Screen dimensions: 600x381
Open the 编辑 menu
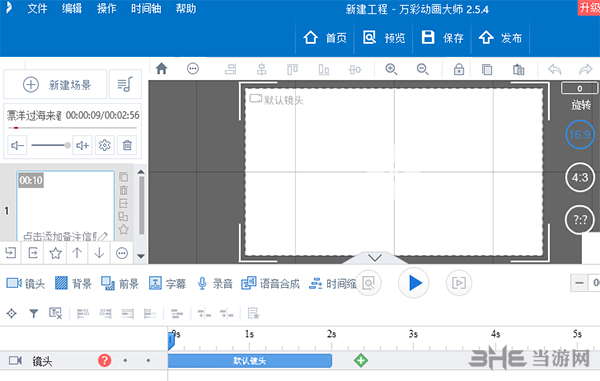(72, 8)
